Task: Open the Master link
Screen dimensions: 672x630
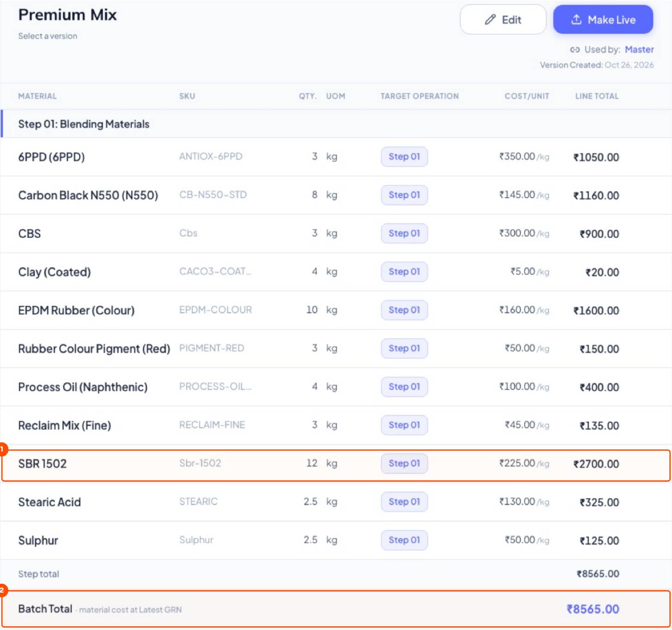Action: click(x=639, y=49)
